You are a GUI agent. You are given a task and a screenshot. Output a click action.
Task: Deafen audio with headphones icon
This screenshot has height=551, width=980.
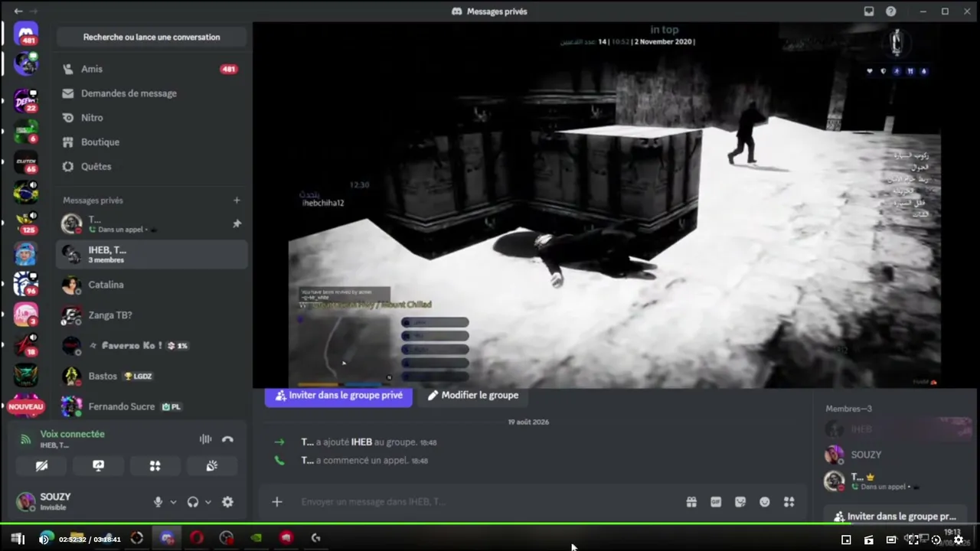193,502
